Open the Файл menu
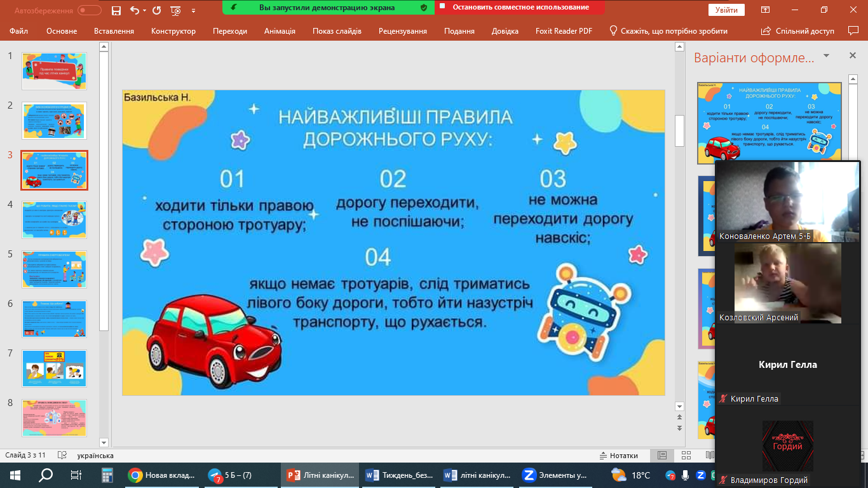This screenshot has height=488, width=868. point(19,30)
